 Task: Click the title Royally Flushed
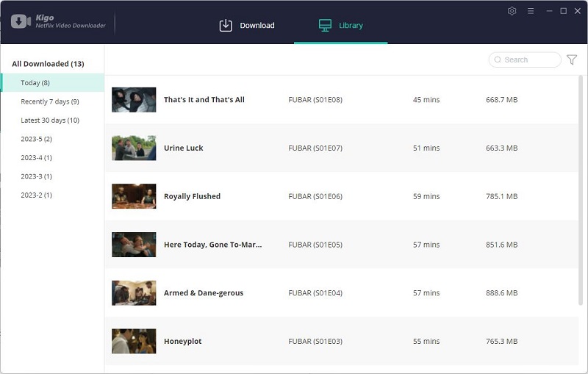(192, 196)
